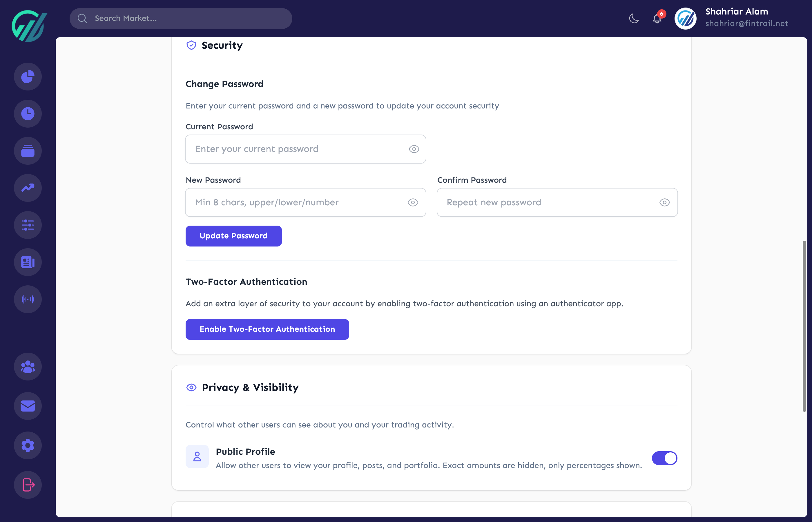Click the Update Password button
812x522 pixels.
coord(233,235)
